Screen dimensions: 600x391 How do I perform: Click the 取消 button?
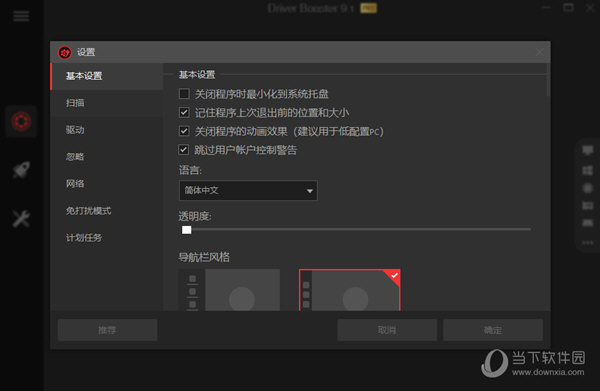point(387,330)
